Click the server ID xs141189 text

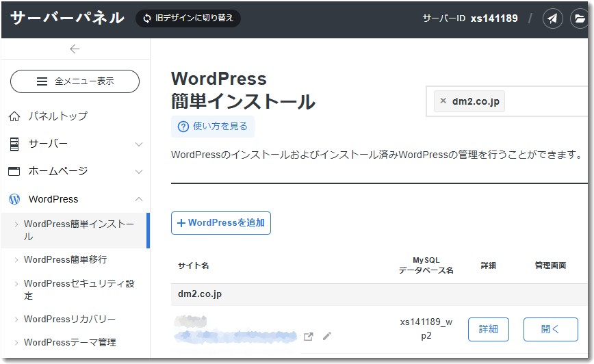[494, 18]
